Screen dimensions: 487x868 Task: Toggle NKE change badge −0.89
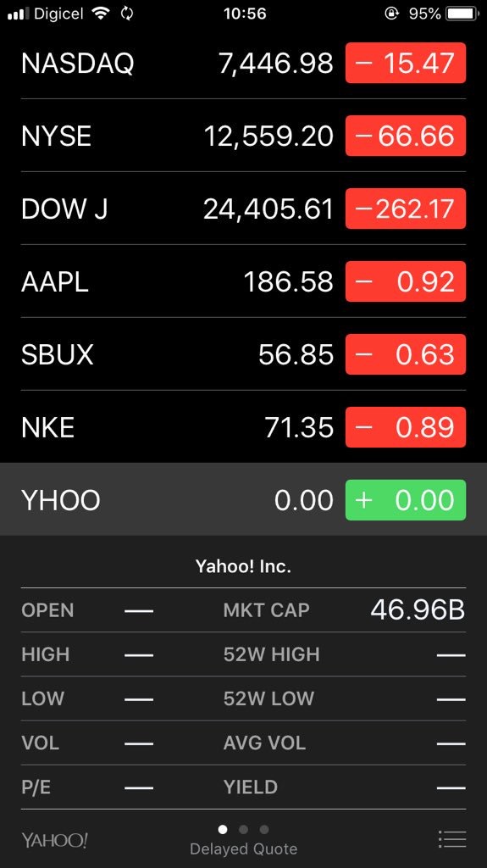pos(406,427)
